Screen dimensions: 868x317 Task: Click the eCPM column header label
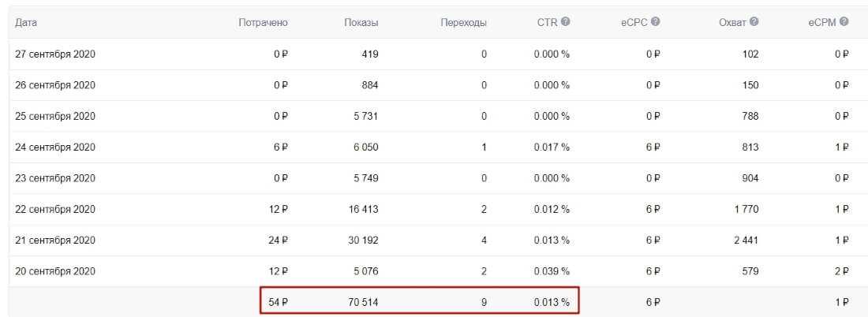821,23
